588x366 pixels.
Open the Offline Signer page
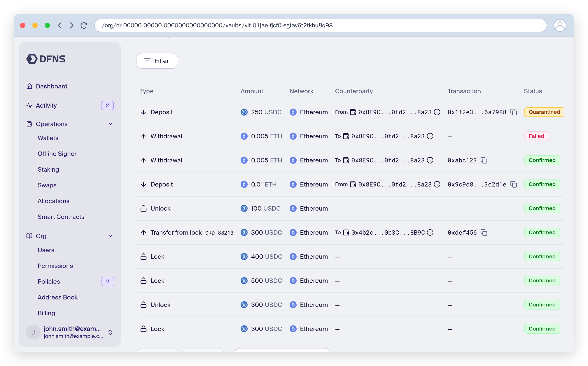click(57, 154)
